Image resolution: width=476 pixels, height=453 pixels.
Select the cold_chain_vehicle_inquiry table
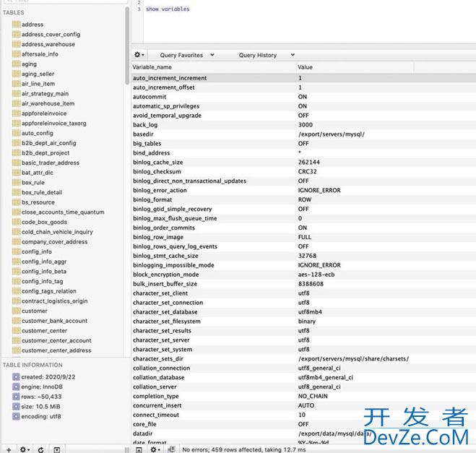[x=57, y=232]
